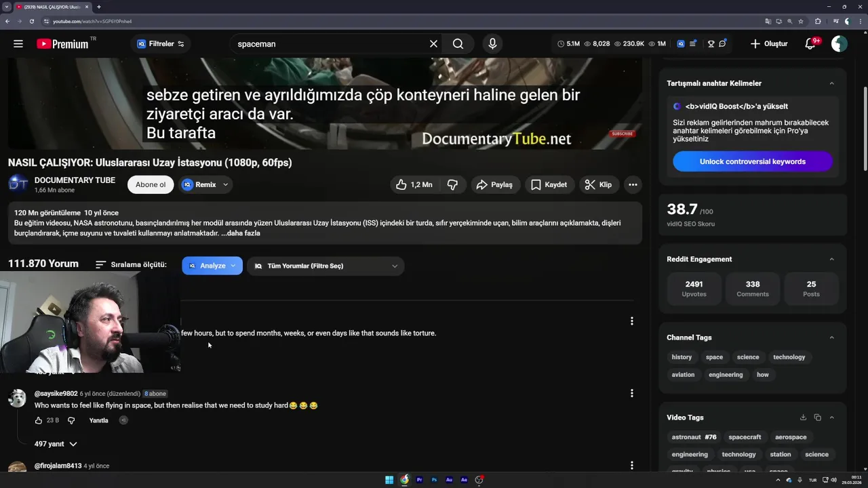Open Sıralama ölçütü sort menu
The height and width of the screenshot is (488, 868).
click(x=131, y=264)
